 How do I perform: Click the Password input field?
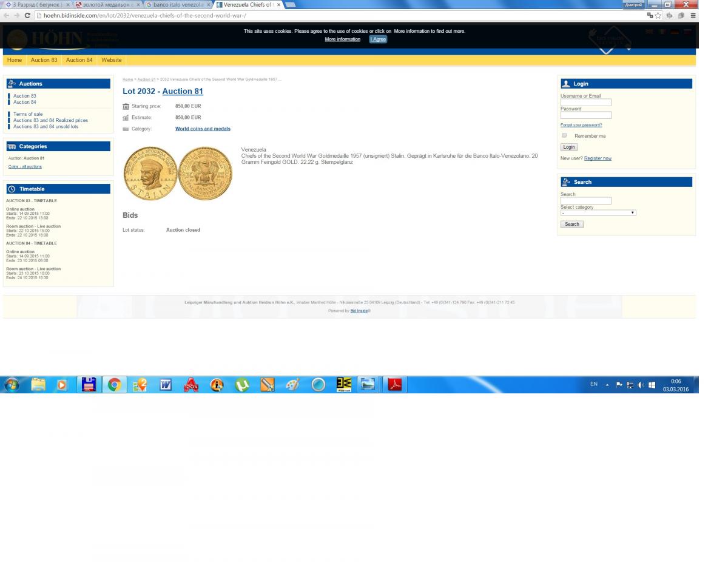click(x=586, y=115)
